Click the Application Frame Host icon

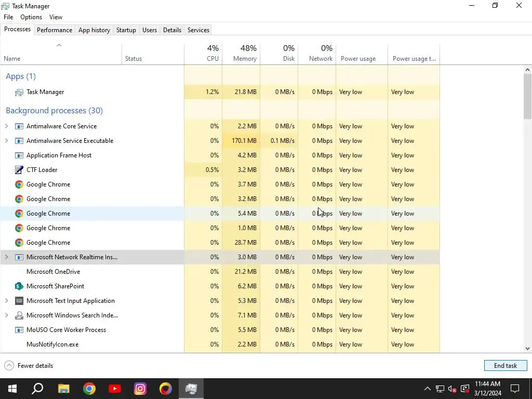[19, 155]
